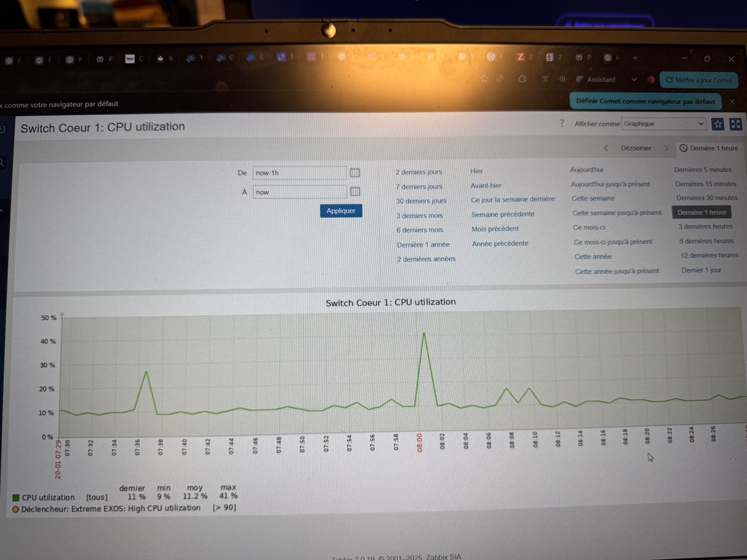Select the Hier time range link
The height and width of the screenshot is (560, 747).
pos(476,171)
